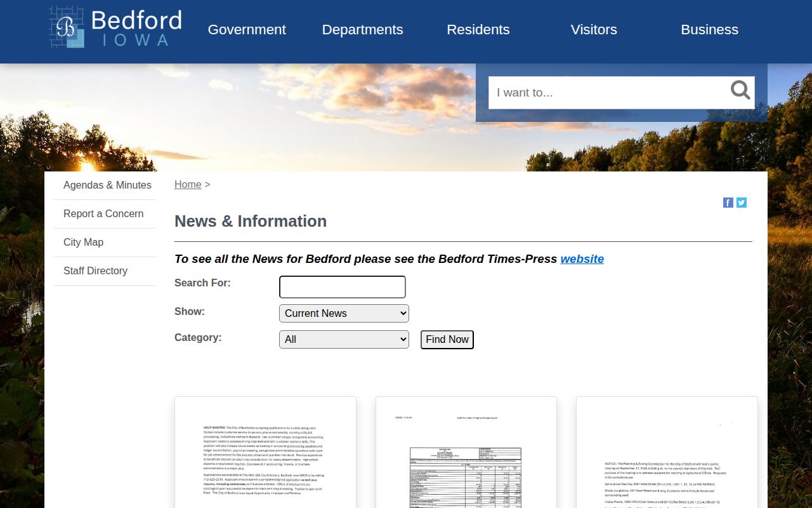Open the Planning & Zoning notice thumbnail
The width and height of the screenshot is (812, 508).
(667, 452)
